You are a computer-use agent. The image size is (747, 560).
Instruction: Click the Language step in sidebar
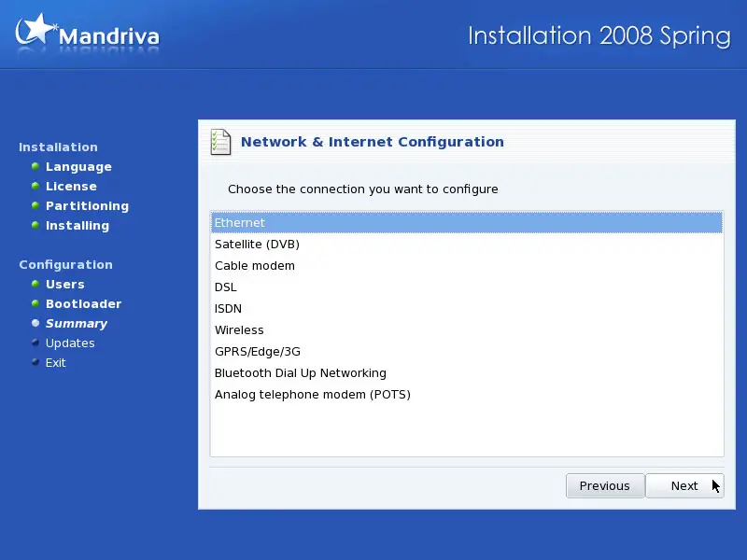tap(78, 167)
